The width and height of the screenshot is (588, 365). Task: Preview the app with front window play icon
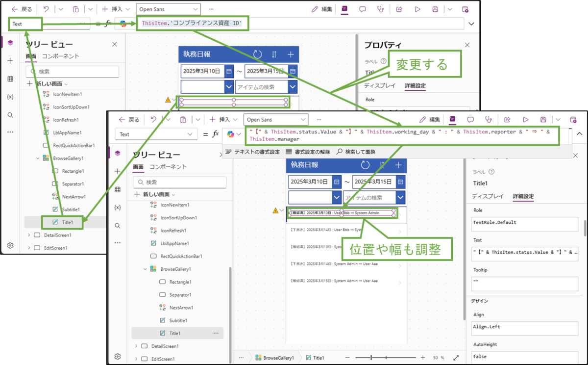[x=525, y=119]
